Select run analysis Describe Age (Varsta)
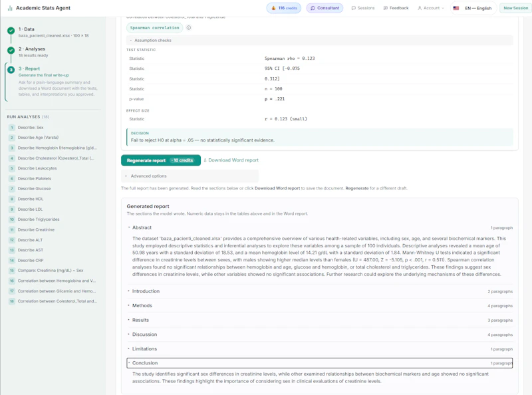Image resolution: width=532 pixels, height=395 pixels. [53, 138]
